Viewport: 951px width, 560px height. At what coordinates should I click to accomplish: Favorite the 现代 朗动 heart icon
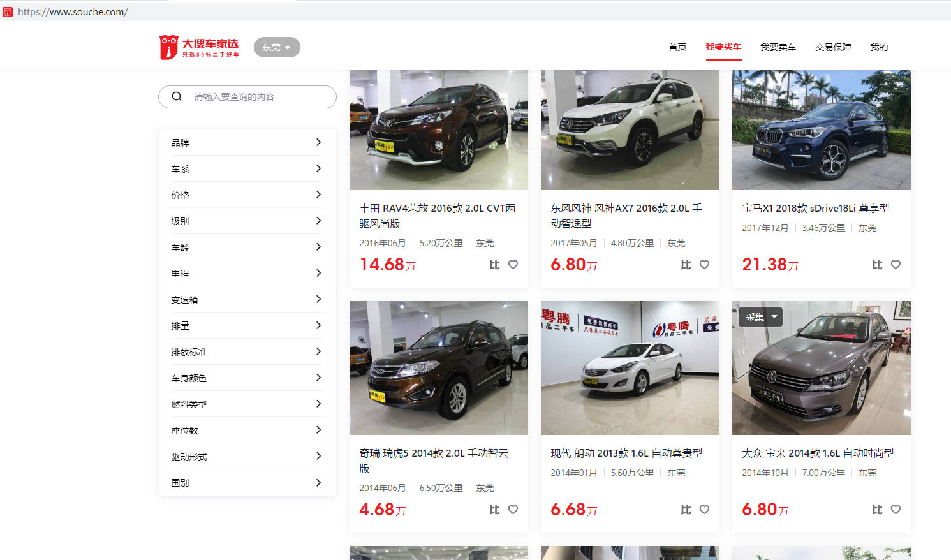point(704,510)
